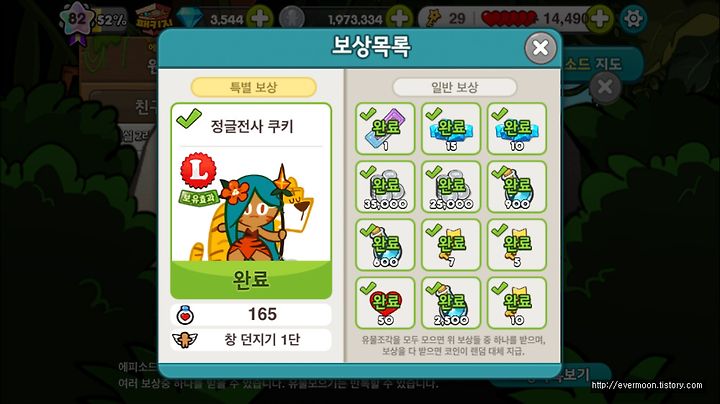This screenshot has height=404, width=720.
Task: Select the 15 crystals reward tile
Action: point(451,128)
